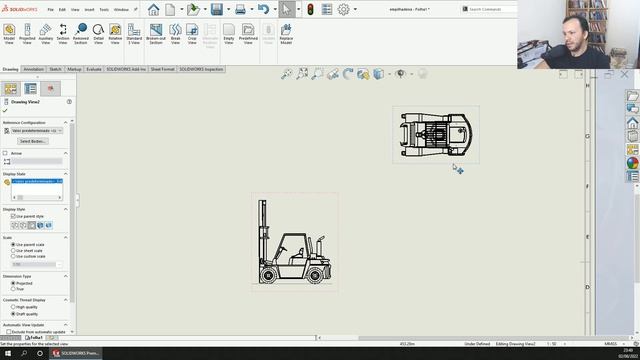Click the green OK checkmark
Viewport: 640px width, 360px height.
click(5, 111)
